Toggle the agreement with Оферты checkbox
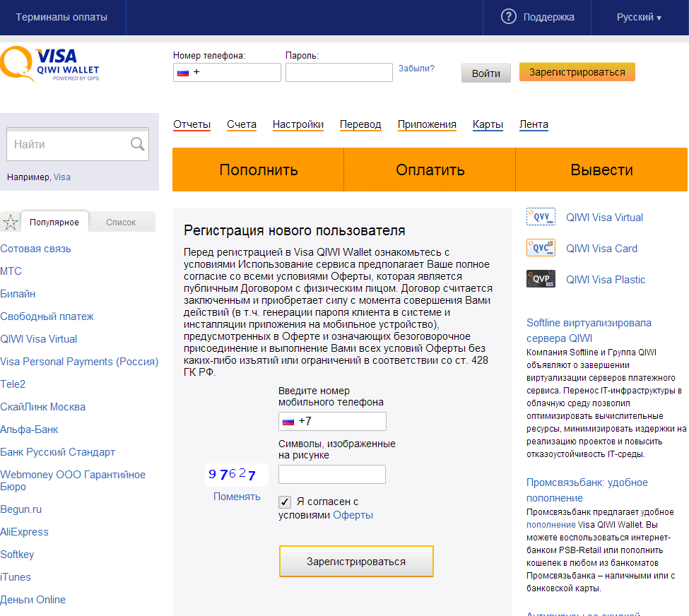Screen dimensions: 689x616 285,502
